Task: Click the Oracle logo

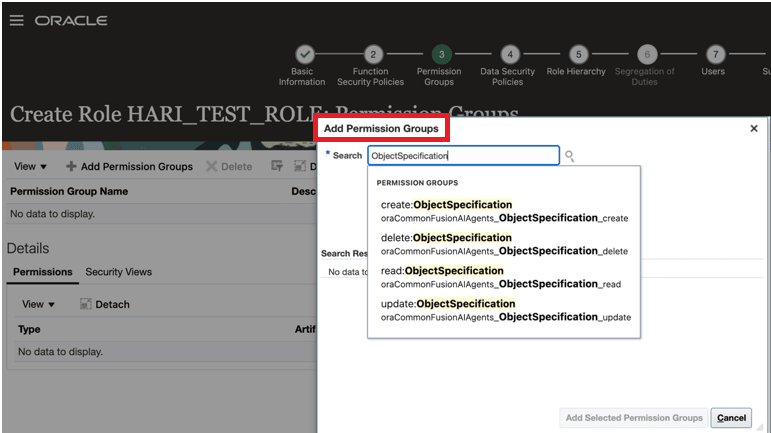Action: (x=71, y=21)
